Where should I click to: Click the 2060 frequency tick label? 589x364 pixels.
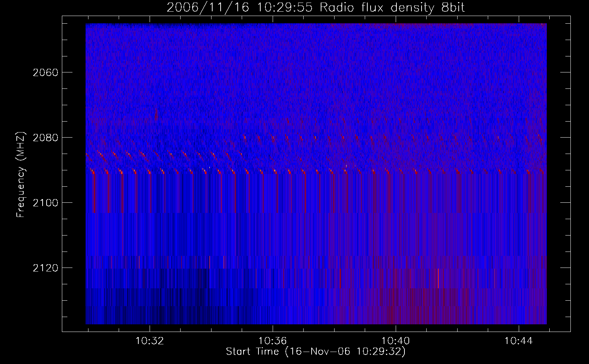46,72
